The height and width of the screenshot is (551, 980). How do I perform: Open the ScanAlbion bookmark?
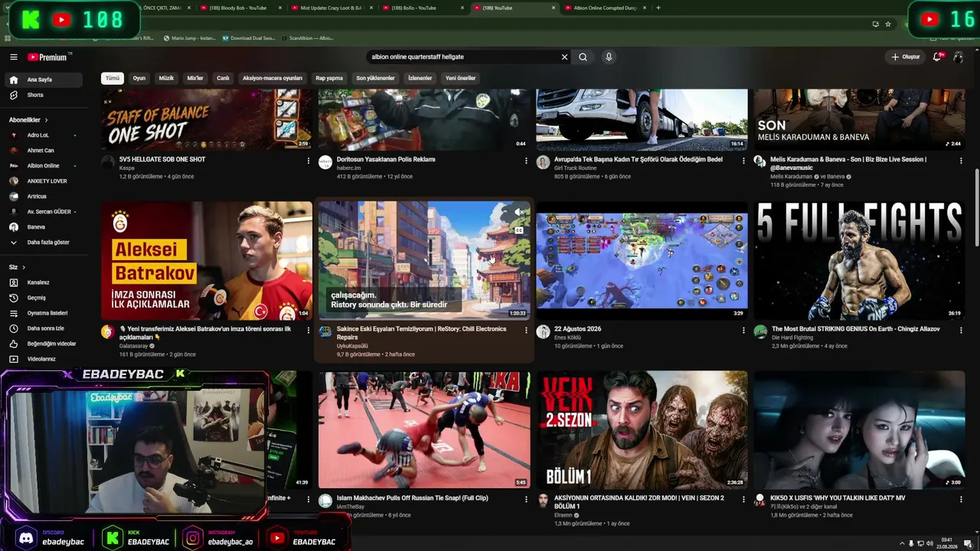click(x=306, y=37)
